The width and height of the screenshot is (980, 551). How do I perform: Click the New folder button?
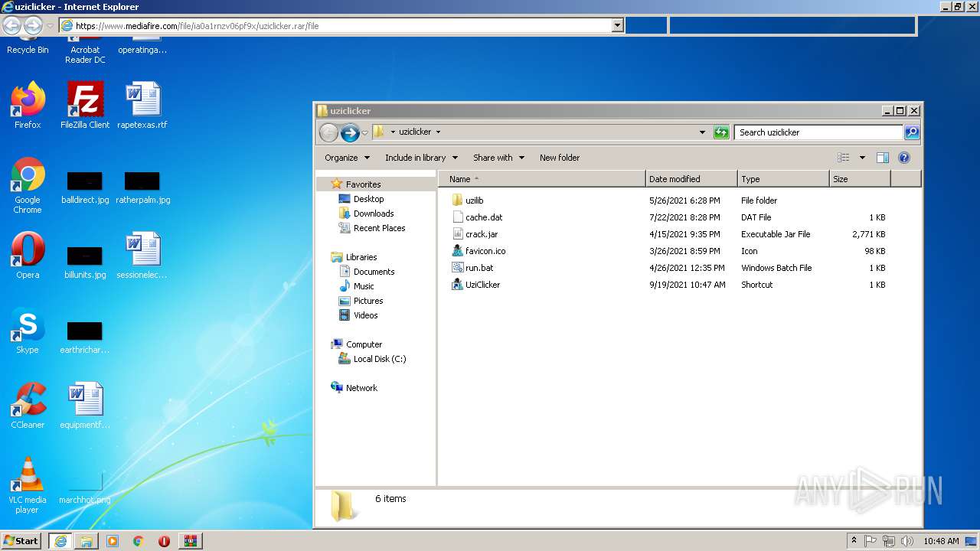tap(560, 158)
